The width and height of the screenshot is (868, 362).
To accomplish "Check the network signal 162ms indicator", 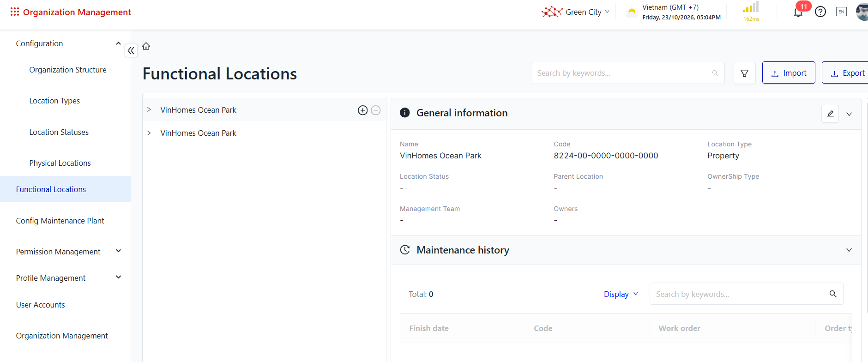I will (751, 12).
